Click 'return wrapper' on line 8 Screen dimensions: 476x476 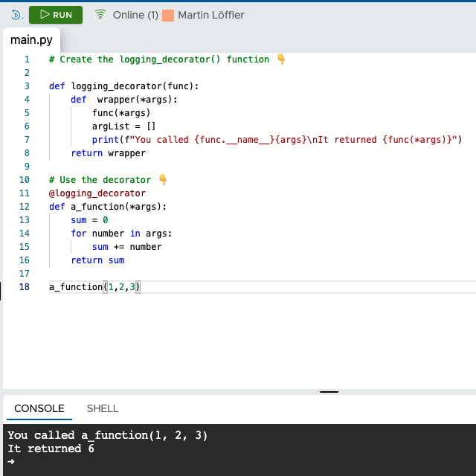(x=108, y=153)
